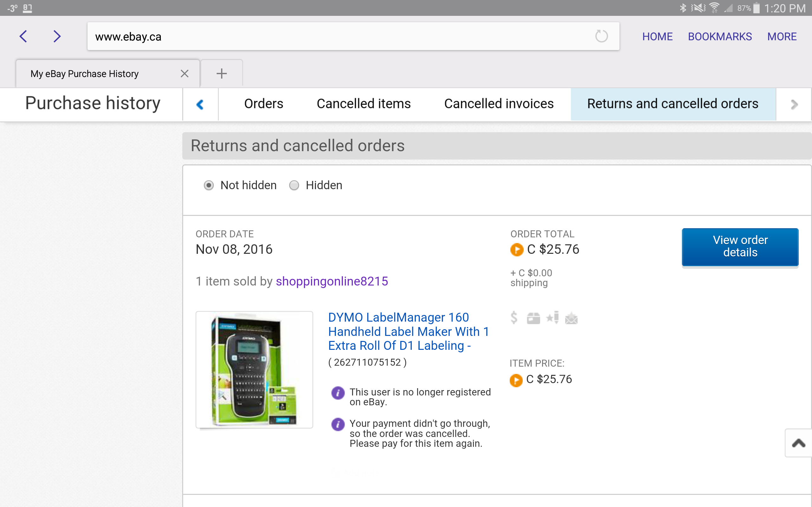
Task: Click the gift box icon on order
Action: pos(533,318)
